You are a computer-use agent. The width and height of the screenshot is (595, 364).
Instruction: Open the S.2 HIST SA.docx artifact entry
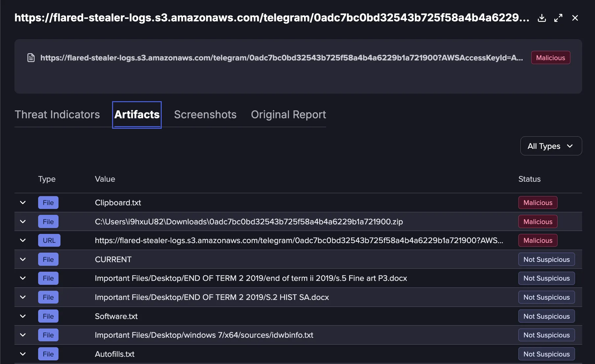(x=212, y=297)
